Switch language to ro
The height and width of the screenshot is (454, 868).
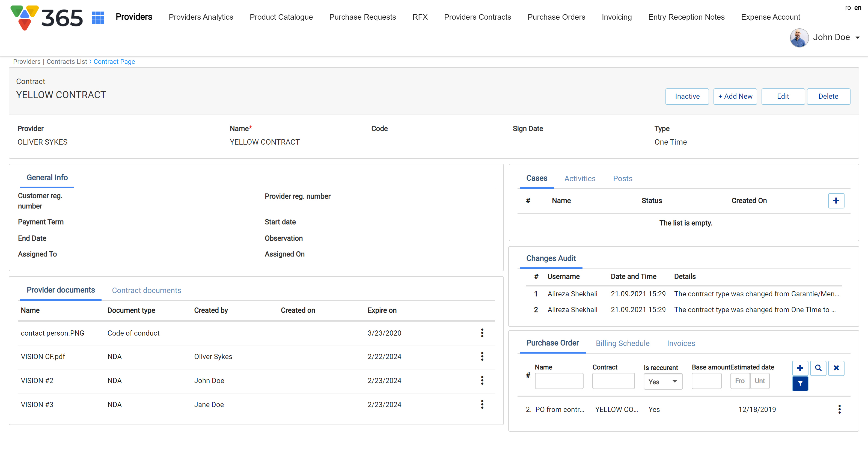coord(848,8)
